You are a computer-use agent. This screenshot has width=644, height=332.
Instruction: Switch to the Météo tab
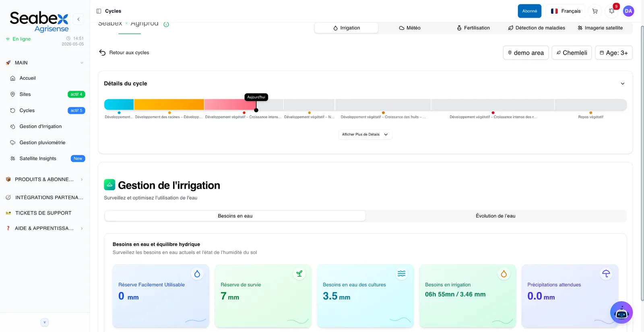(x=410, y=28)
